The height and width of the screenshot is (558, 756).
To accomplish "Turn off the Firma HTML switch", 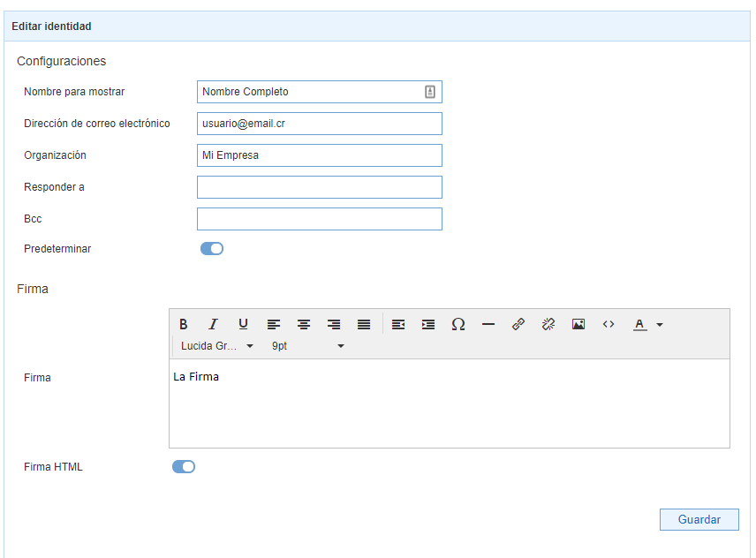I will [184, 467].
